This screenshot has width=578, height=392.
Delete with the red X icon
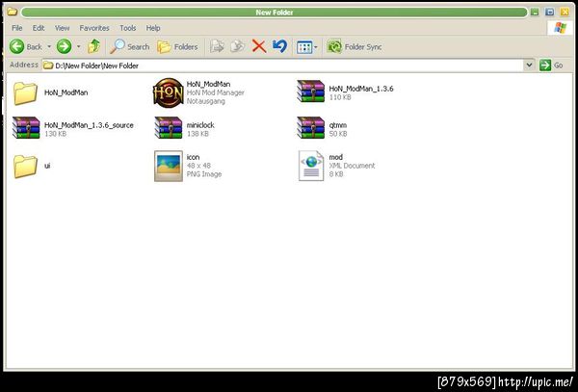(259, 47)
